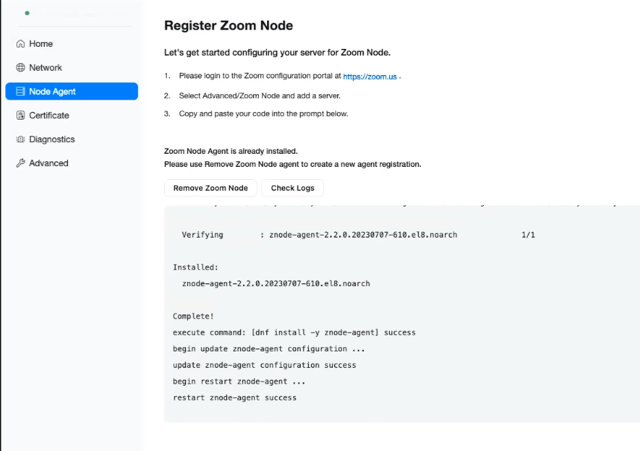The width and height of the screenshot is (640, 451).
Task: Click the Register Zoom Node heading
Action: pyautogui.click(x=229, y=25)
